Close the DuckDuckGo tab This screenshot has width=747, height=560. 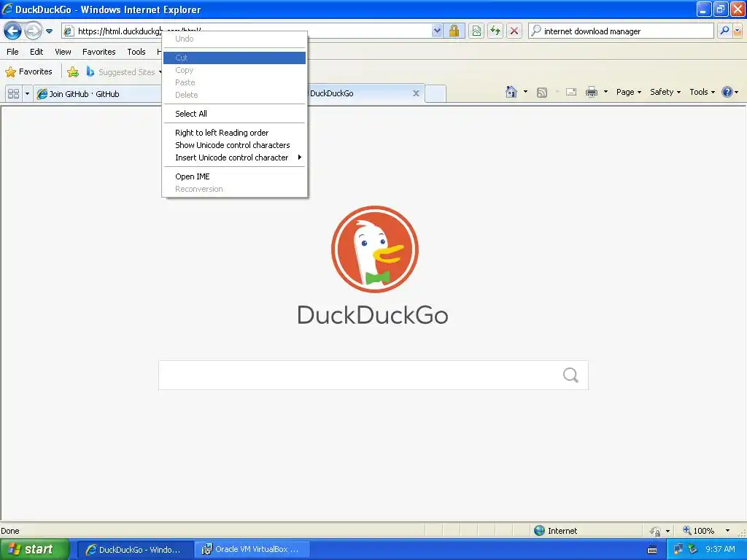click(x=416, y=93)
